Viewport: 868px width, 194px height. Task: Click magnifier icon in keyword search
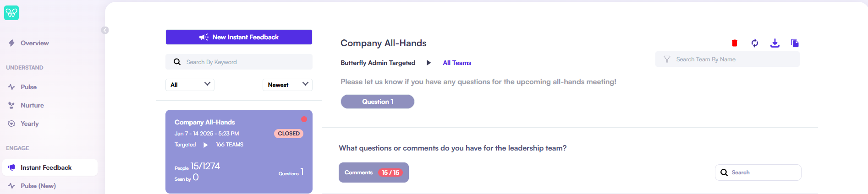[177, 62]
